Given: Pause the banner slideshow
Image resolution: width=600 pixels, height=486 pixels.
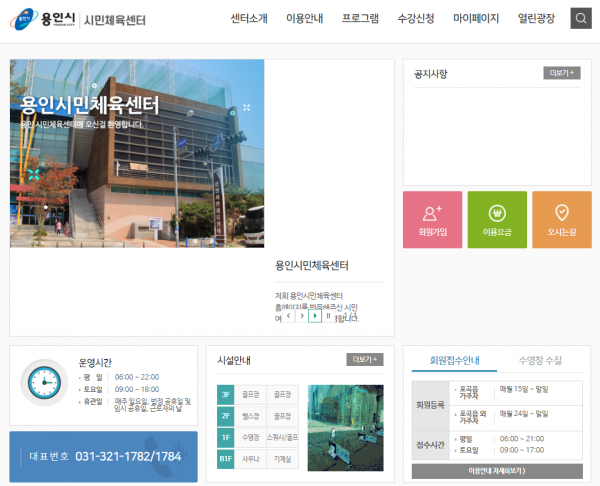Looking at the screenshot, I should click(x=329, y=316).
